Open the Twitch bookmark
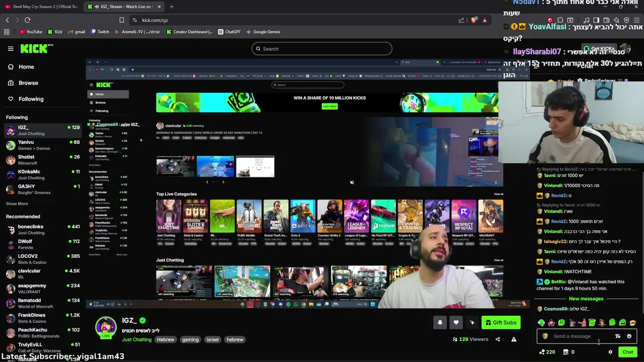Viewport: 644px width, 362px height. (100, 32)
